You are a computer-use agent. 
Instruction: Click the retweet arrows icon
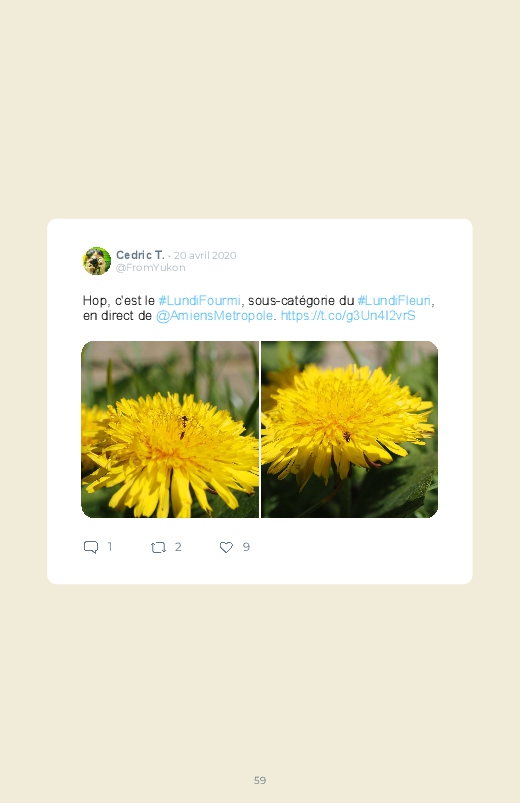158,547
